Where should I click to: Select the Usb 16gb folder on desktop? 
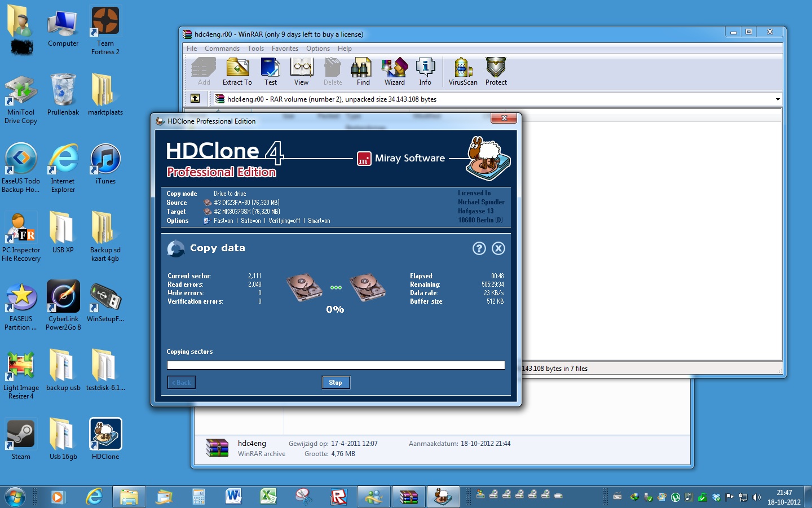click(63, 439)
